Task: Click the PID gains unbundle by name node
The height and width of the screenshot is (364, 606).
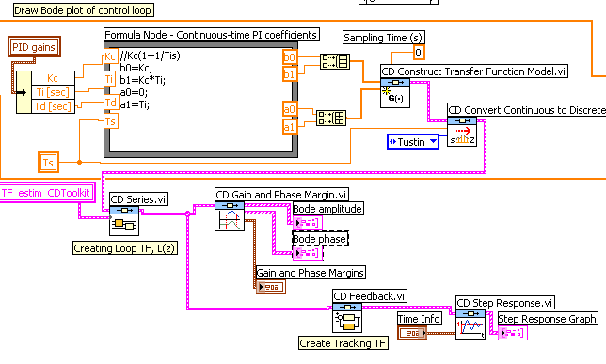Action: point(45,92)
